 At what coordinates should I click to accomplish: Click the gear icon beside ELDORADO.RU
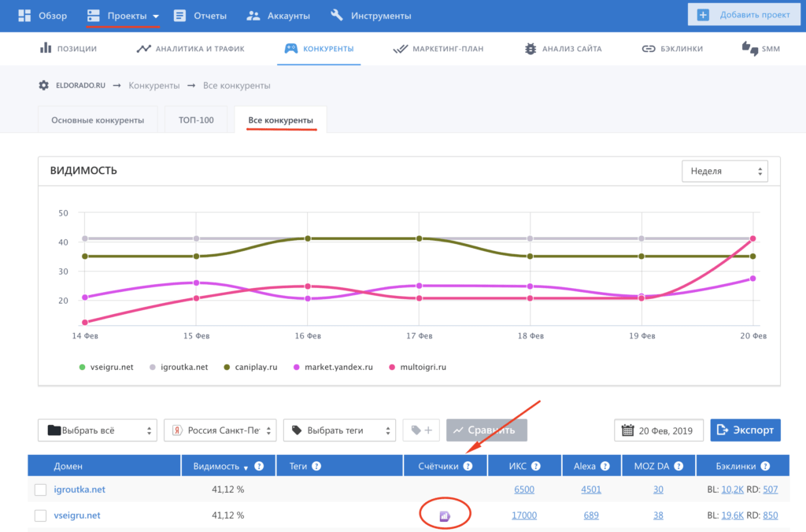point(44,85)
